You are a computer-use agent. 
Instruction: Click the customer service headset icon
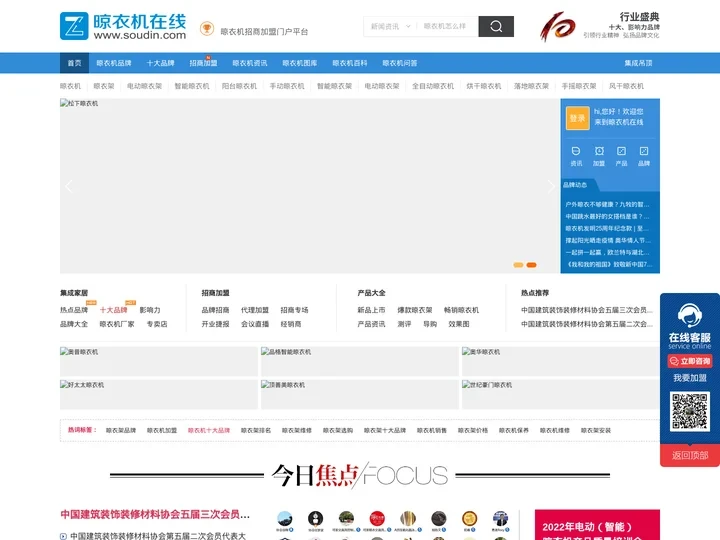[690, 316]
